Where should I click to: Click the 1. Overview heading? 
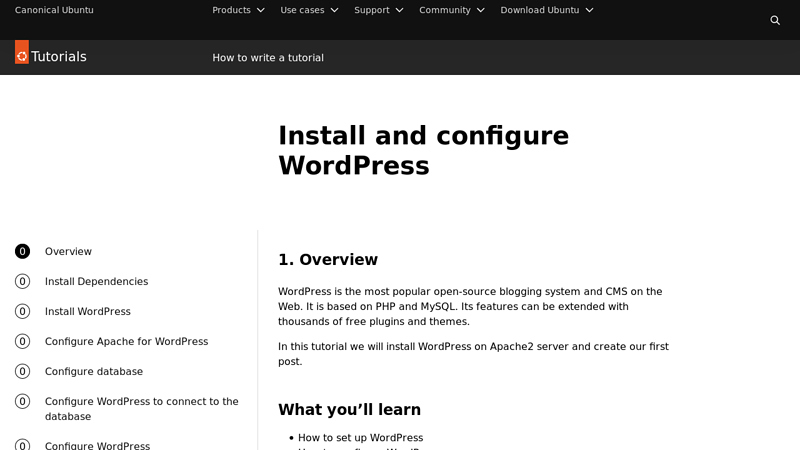pos(328,259)
